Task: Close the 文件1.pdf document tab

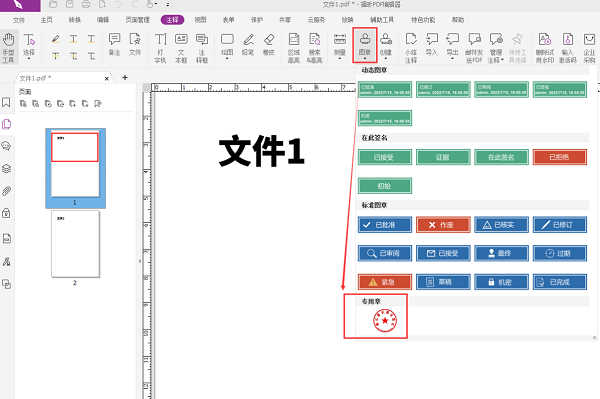Action: pos(107,78)
